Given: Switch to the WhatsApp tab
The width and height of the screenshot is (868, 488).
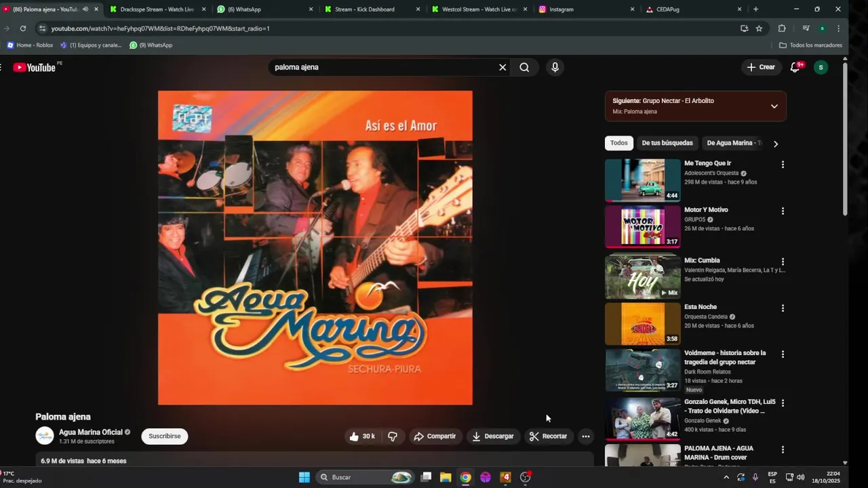Looking at the screenshot, I should (264, 9).
